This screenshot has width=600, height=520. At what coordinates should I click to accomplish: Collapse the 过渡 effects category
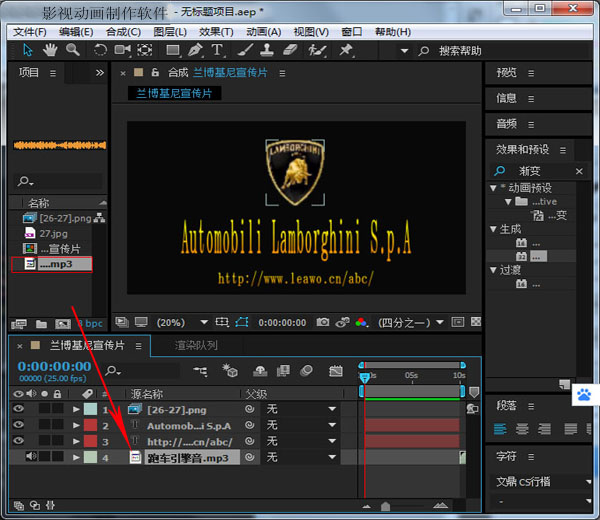493,270
